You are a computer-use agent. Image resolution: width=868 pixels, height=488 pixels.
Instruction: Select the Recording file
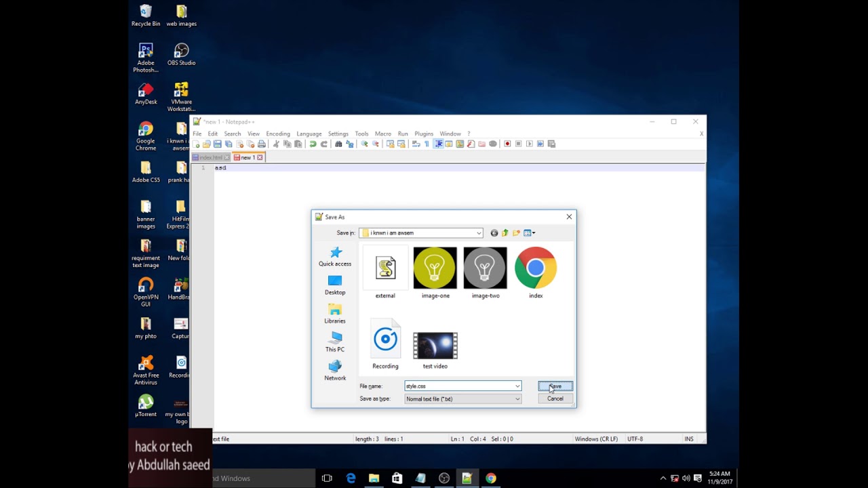pos(385,344)
